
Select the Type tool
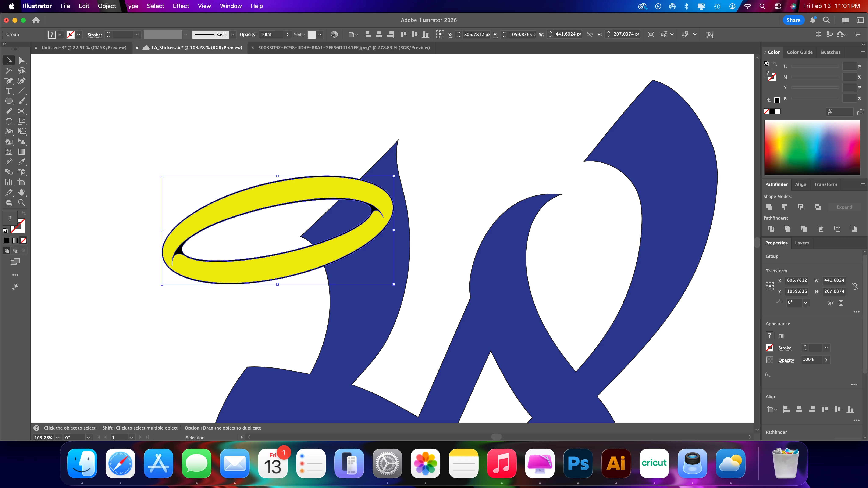pyautogui.click(x=9, y=91)
